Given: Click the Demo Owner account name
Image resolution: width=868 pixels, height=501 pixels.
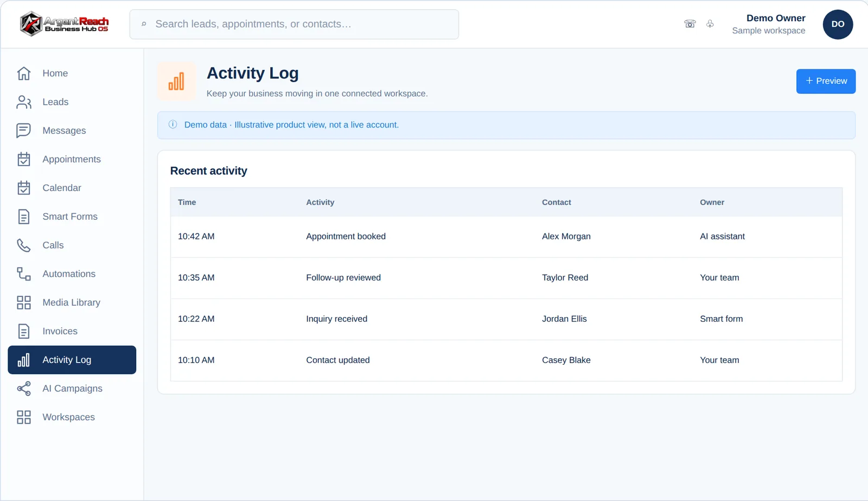Looking at the screenshot, I should tap(776, 18).
